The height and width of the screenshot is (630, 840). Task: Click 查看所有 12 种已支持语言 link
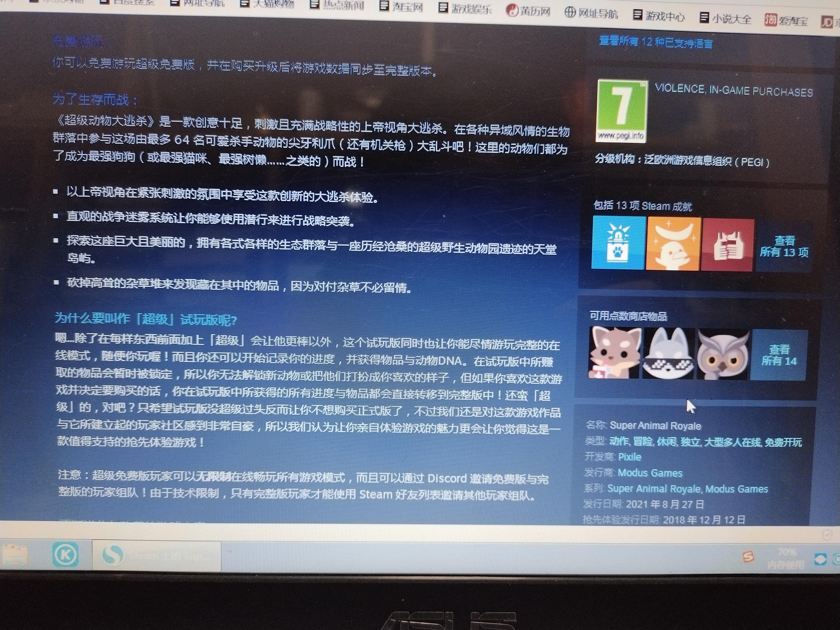pos(656,42)
